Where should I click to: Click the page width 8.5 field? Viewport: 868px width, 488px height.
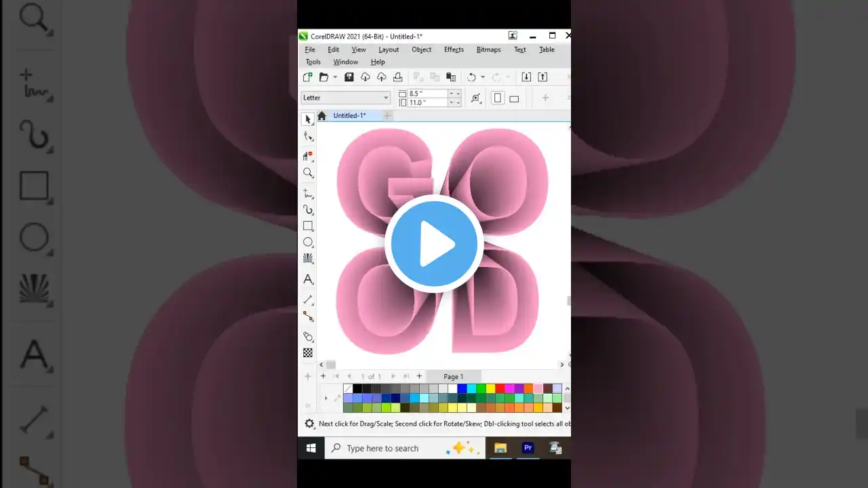[x=428, y=94]
